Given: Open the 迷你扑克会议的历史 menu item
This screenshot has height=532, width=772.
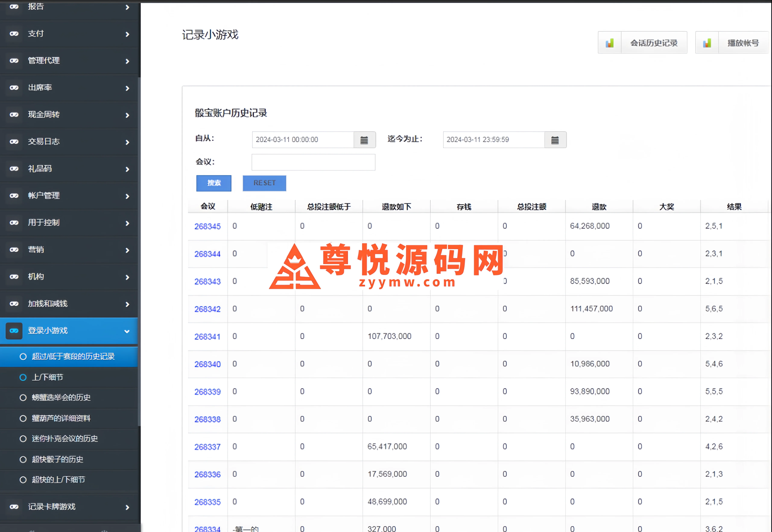Looking at the screenshot, I should pos(65,439).
